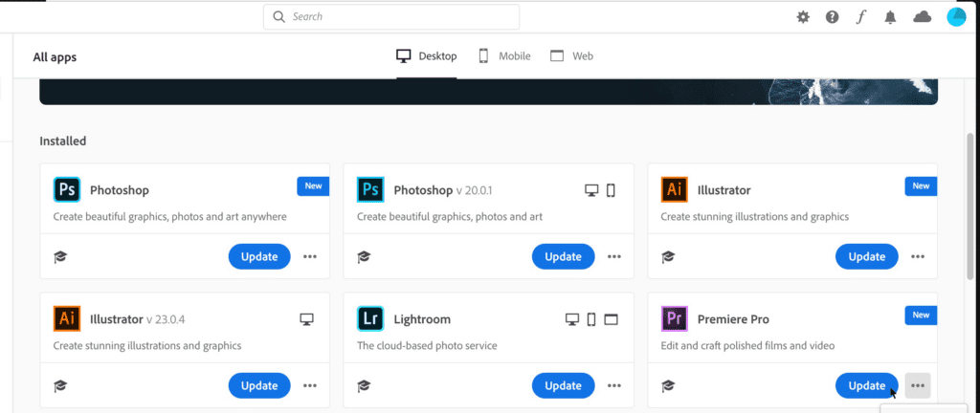The width and height of the screenshot is (980, 413).
Task: Click the "v 23.0.4" version text
Action: pos(166,319)
